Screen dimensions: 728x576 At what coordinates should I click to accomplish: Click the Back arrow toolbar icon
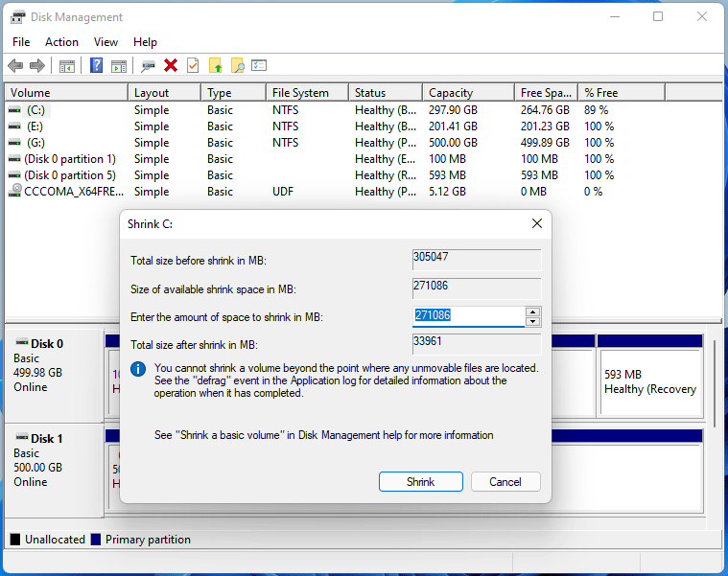[15, 66]
